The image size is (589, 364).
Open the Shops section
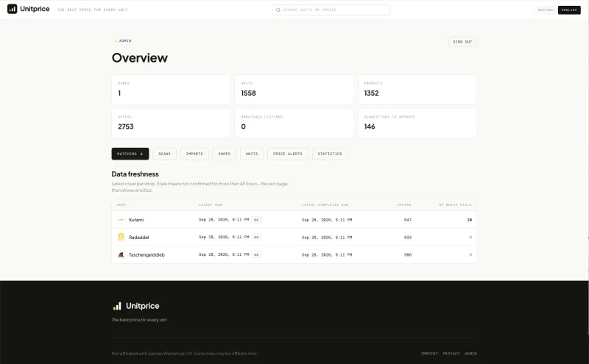click(x=224, y=154)
